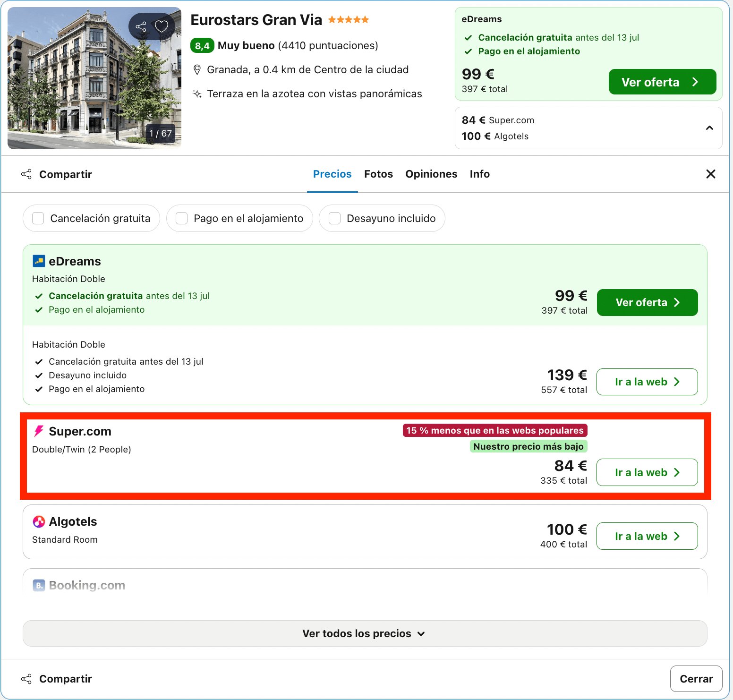This screenshot has height=700, width=733.
Task: Click the eDreams logo icon
Action: coord(39,261)
